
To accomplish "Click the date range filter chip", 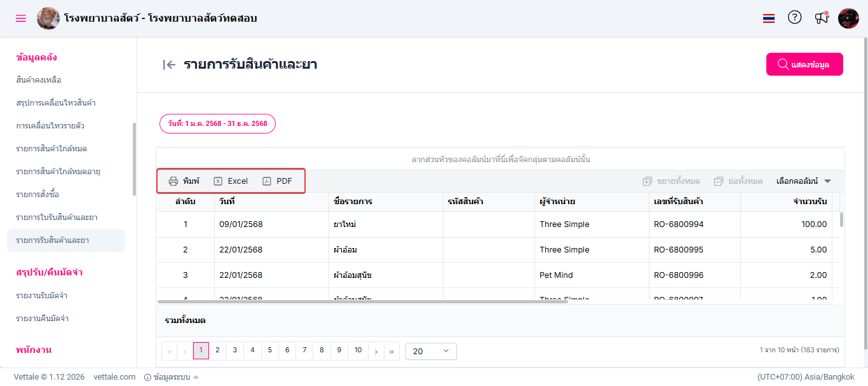I will (217, 123).
